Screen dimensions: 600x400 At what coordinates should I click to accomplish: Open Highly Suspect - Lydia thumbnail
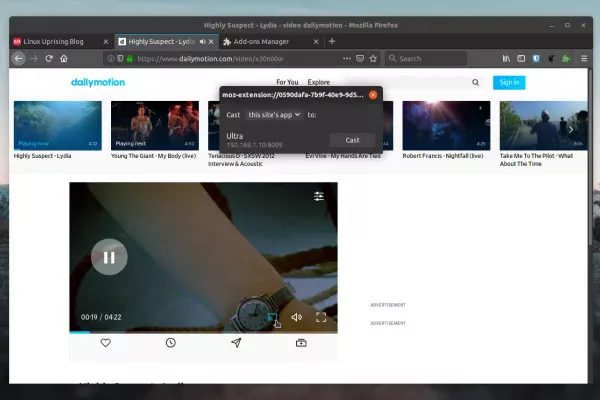pyautogui.click(x=58, y=126)
